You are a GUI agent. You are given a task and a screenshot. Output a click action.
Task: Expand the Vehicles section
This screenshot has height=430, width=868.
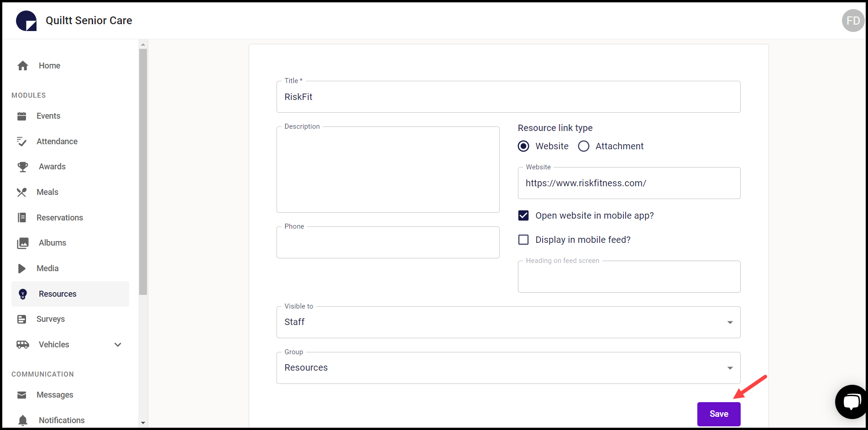(x=117, y=345)
